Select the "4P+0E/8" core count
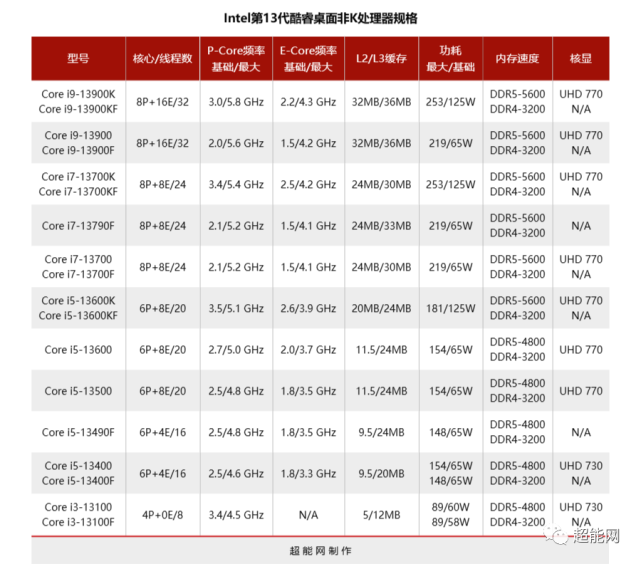The height and width of the screenshot is (564, 641). tap(162, 515)
